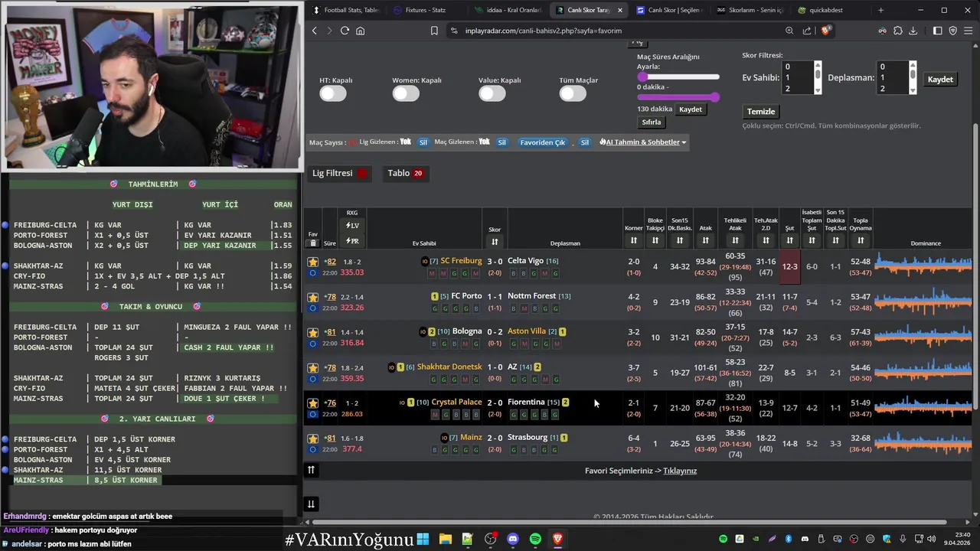
Task: Reload the inplayradar page
Action: (x=345, y=31)
